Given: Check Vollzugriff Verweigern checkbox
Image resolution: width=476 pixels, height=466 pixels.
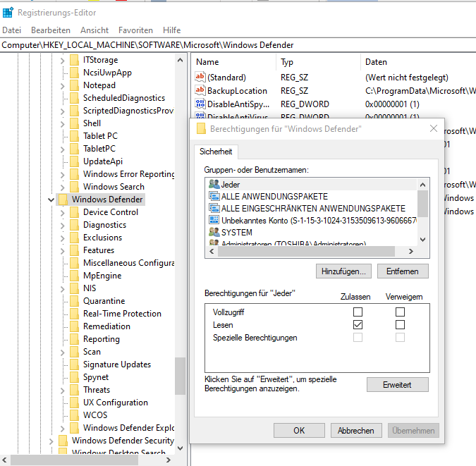Looking at the screenshot, I should pos(400,312).
